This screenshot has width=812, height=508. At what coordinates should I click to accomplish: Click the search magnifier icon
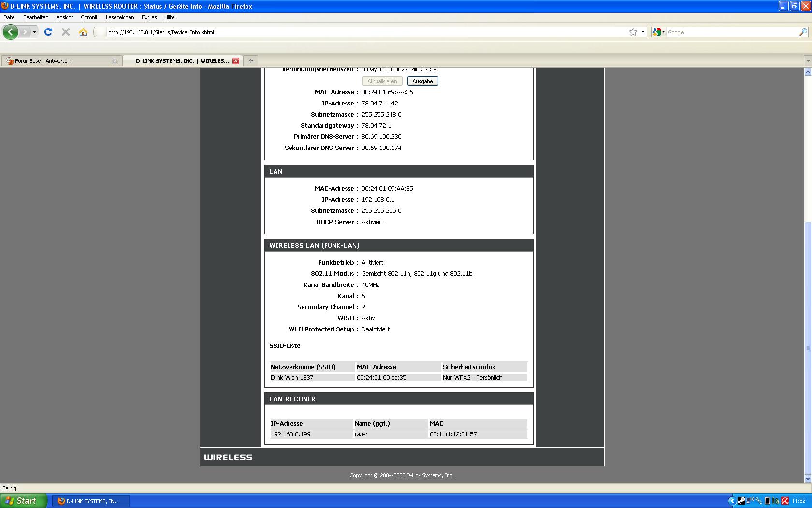point(803,32)
